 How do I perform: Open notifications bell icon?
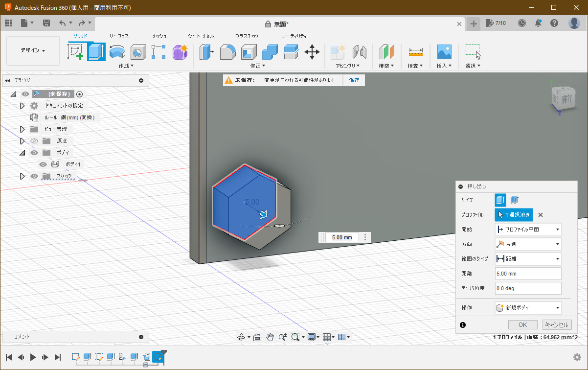(x=538, y=23)
